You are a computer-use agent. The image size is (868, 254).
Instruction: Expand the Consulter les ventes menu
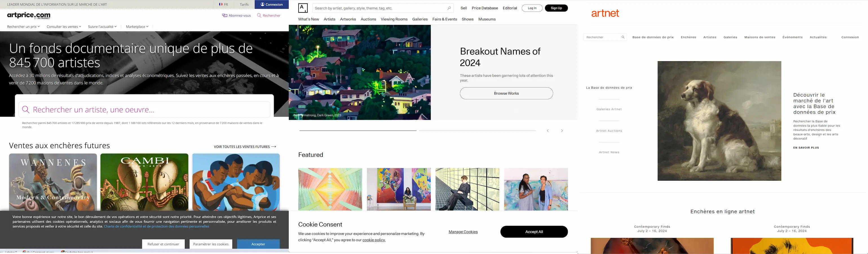click(64, 27)
